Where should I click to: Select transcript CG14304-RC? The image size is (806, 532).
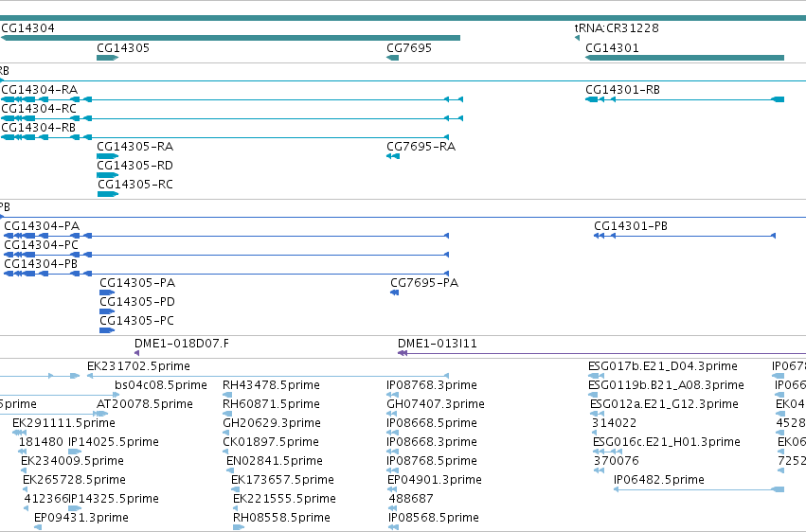point(232,118)
